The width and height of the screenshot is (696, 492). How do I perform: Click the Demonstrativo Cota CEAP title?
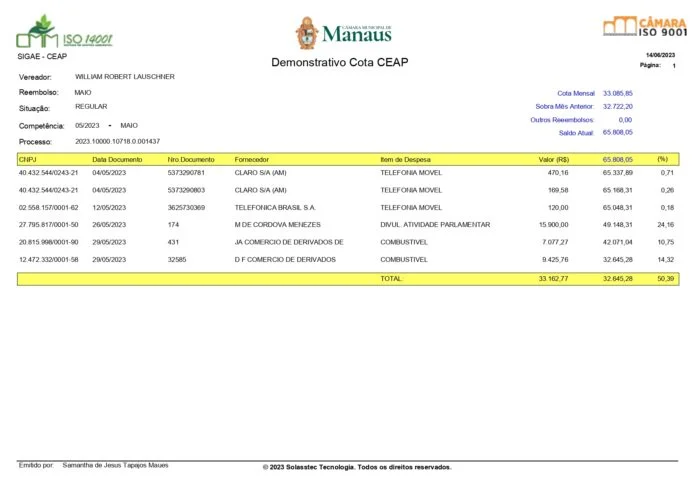pos(340,63)
